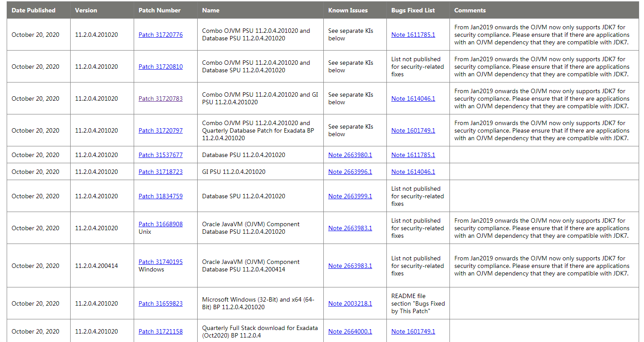Viewport: 644px width, 342px height.
Task: Open Note 2663983.1 in the Patch 31668908 row
Action: click(350, 228)
